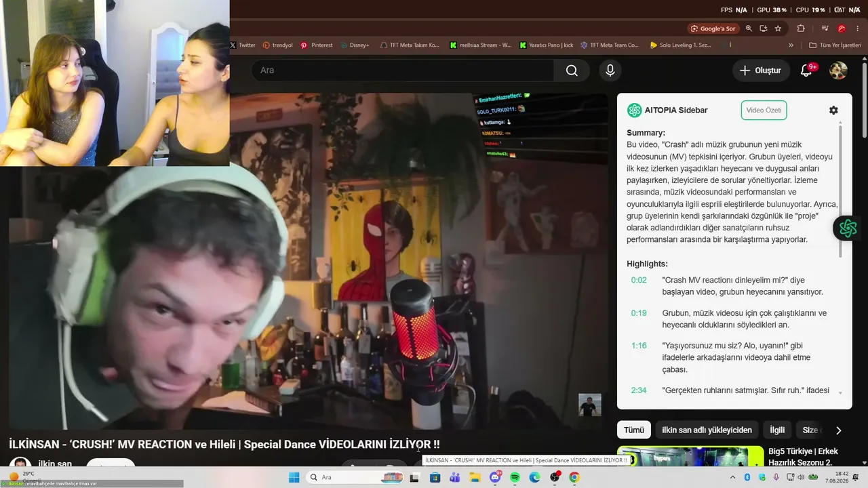Image resolution: width=868 pixels, height=488 pixels.
Task: Open Discord from the taskbar
Action: click(495, 477)
